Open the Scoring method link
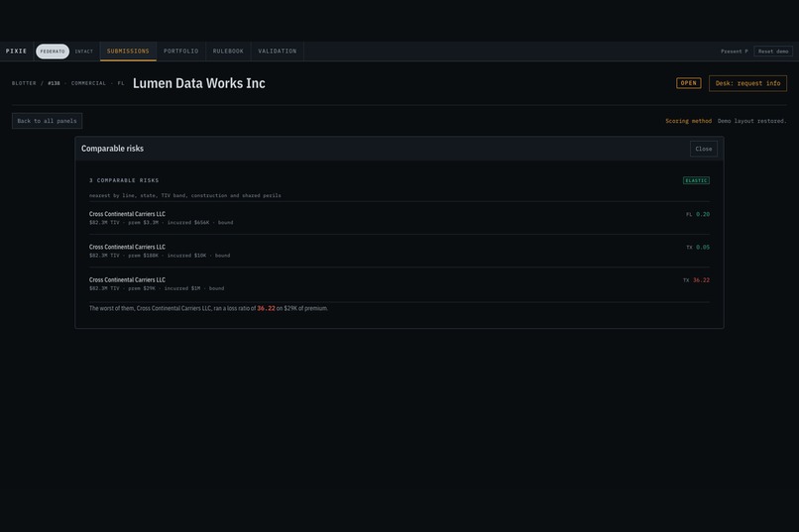The width and height of the screenshot is (799, 532). pyautogui.click(x=688, y=121)
